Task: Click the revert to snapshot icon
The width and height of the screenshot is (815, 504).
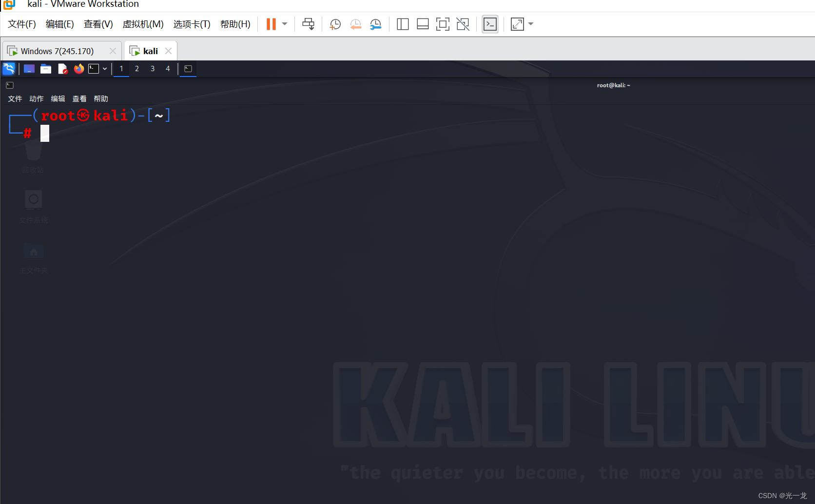Action: point(355,24)
